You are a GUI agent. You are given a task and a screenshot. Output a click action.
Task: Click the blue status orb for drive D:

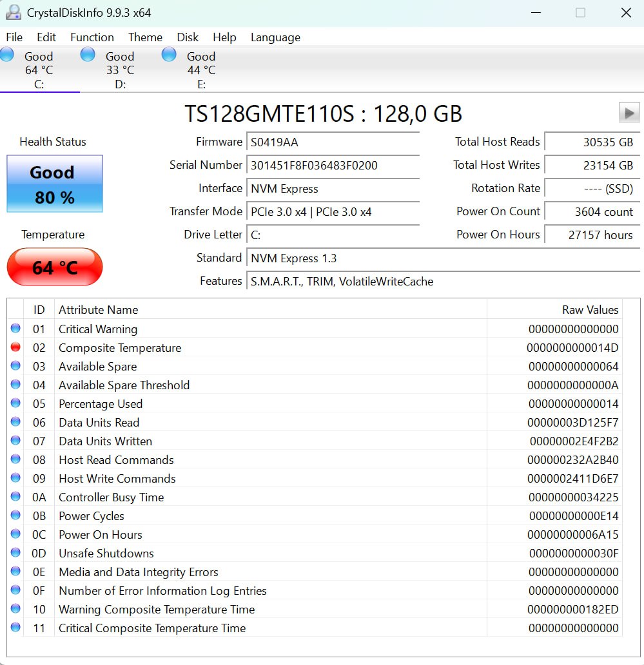(88, 55)
